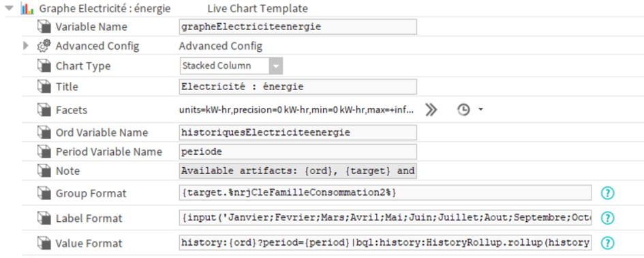The width and height of the screenshot is (644, 258).
Task: Click the cube icon next to Note
Action: coord(44,171)
